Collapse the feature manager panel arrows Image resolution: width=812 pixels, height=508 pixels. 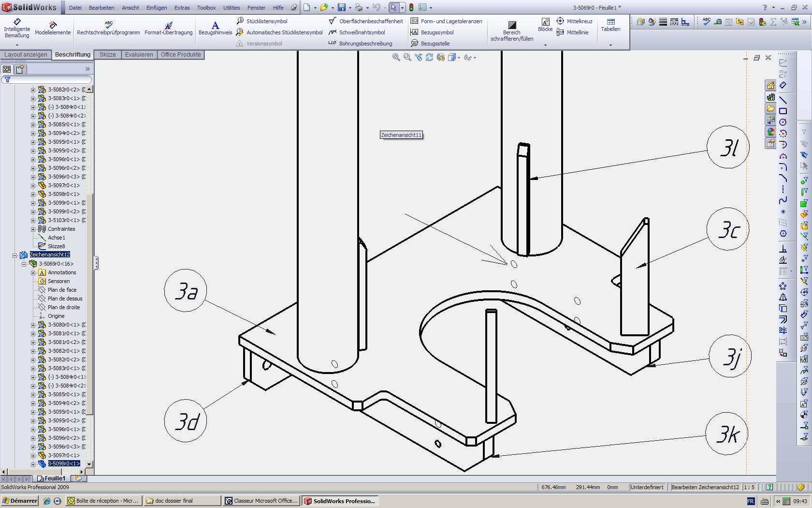[87, 69]
